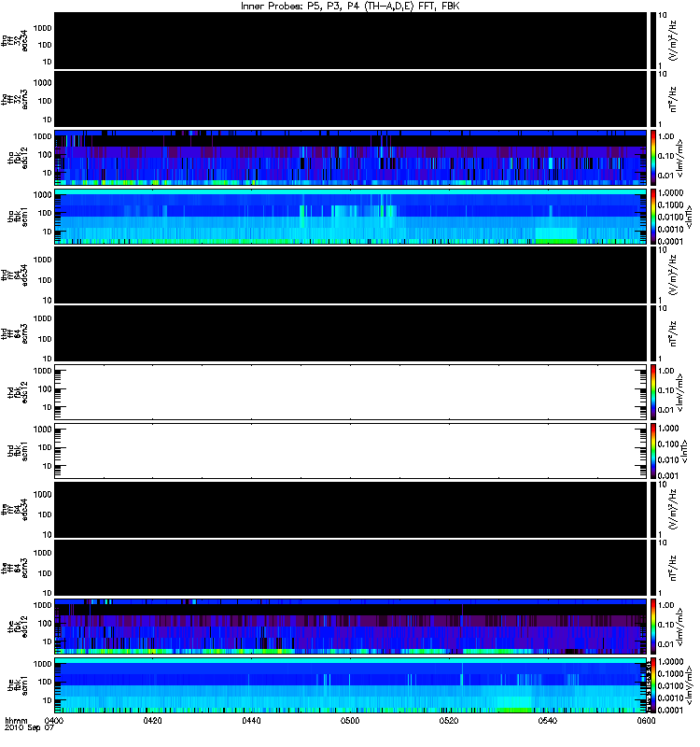Click inside the the fbk scm1 spectrogram panel

pos(351,685)
